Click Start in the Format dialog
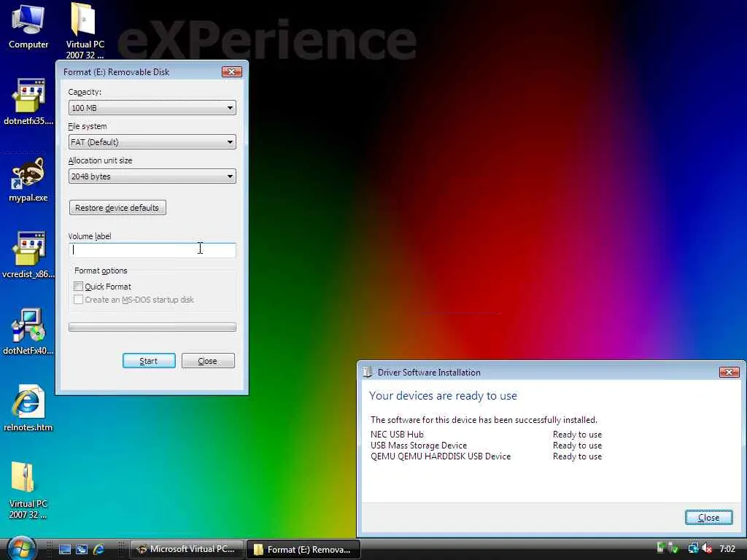 (149, 361)
